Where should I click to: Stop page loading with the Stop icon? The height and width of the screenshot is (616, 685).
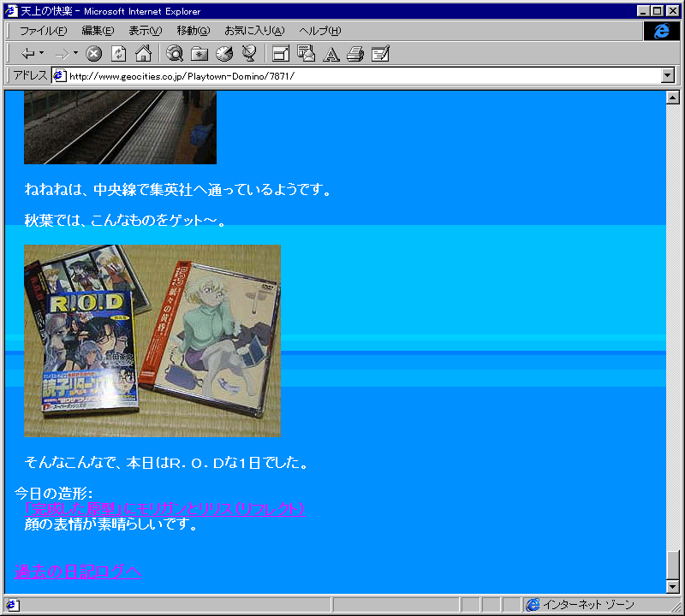point(93,54)
